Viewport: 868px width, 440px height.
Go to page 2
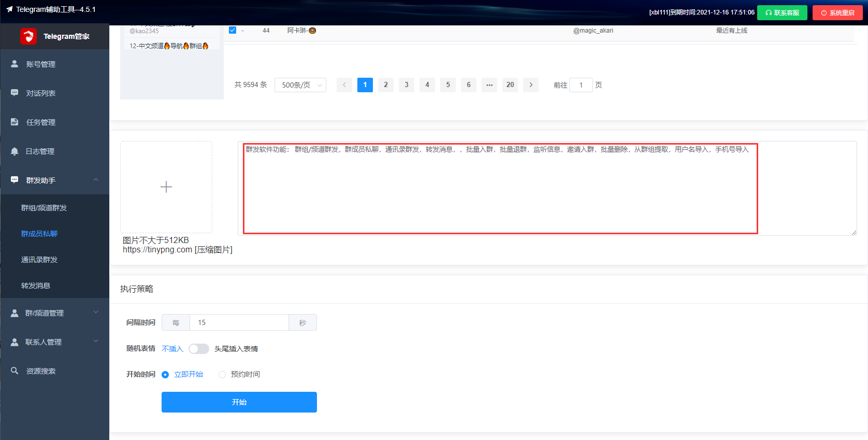coord(386,85)
